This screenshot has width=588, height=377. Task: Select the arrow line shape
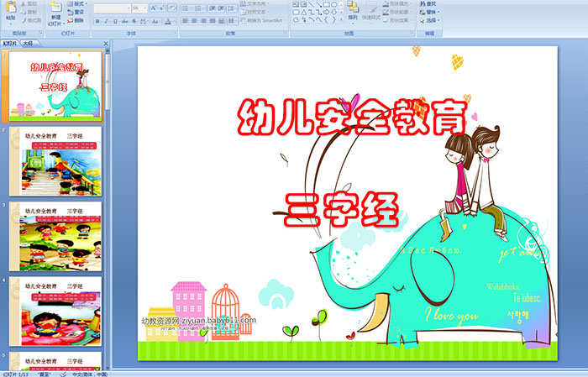click(x=318, y=4)
